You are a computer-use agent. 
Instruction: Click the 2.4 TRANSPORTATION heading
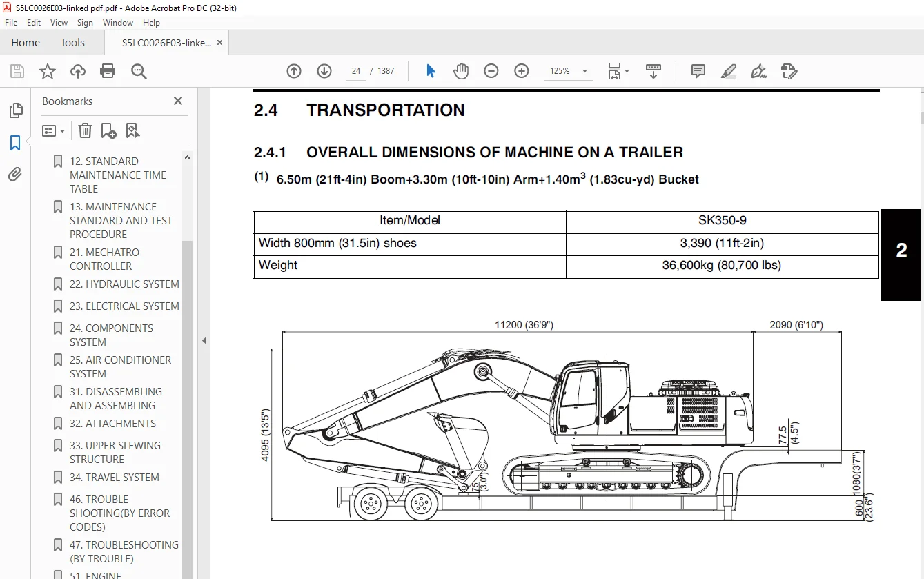(360, 110)
